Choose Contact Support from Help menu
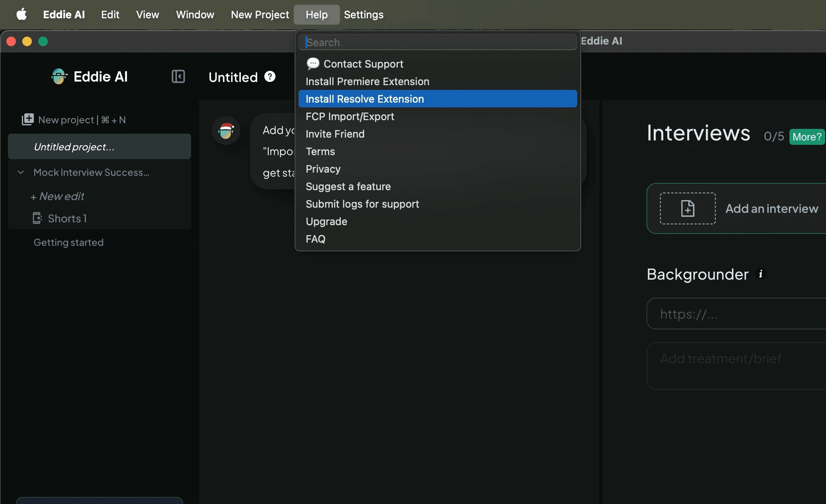 (363, 64)
